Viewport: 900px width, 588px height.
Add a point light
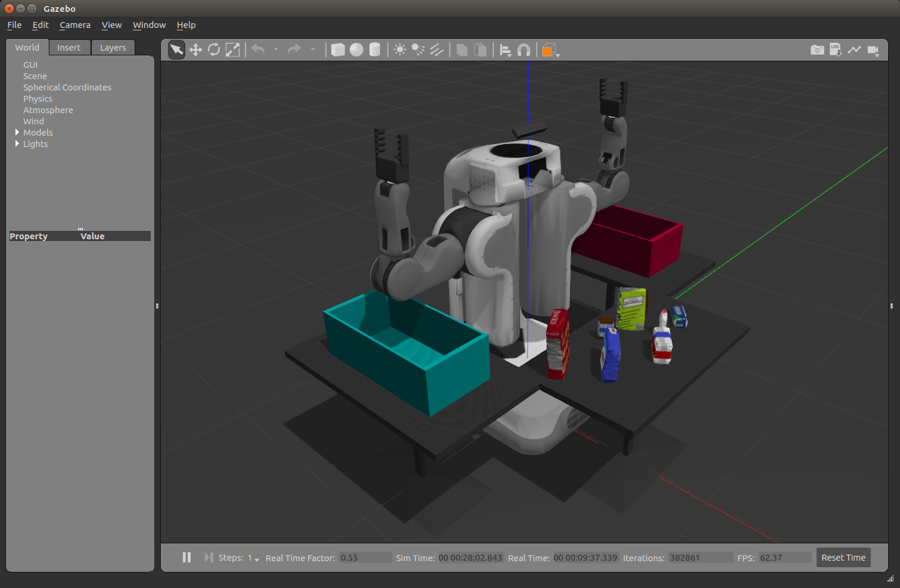tap(400, 50)
